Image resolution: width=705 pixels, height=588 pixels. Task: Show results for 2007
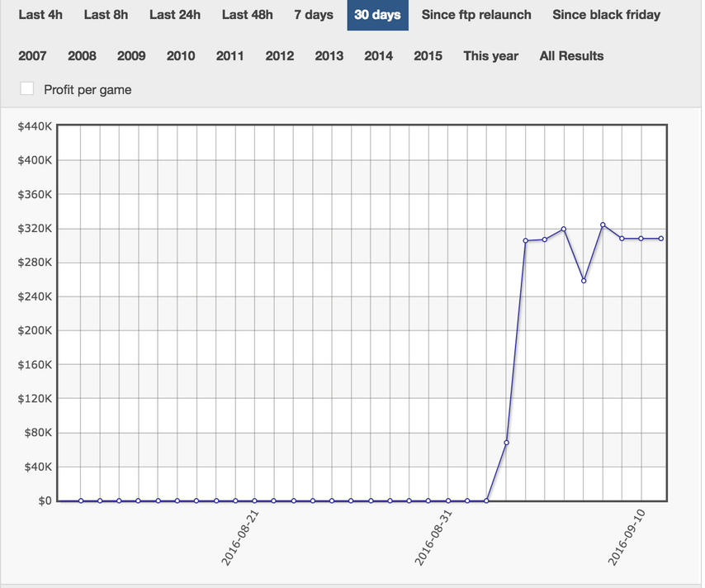coord(32,56)
